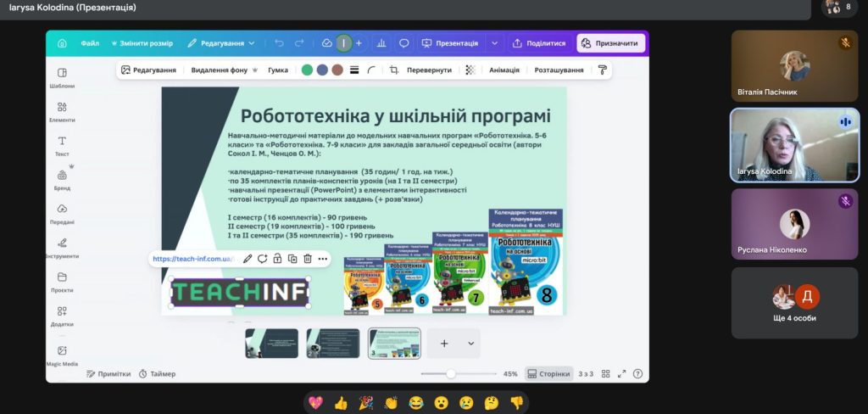This screenshot has width=868, height=414.
Task: Open comments speech bubble icon
Action: 404,43
